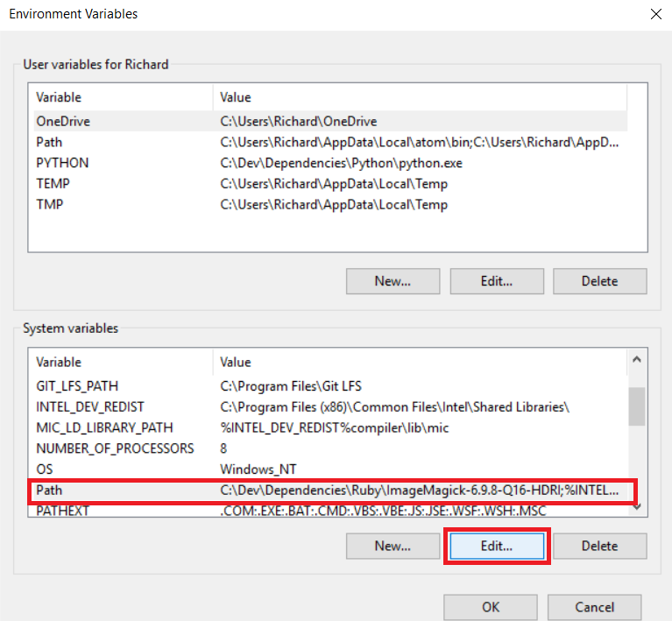Viewport: 672px width, 621px height.
Task: Select the user Path variable row
Action: 330,142
